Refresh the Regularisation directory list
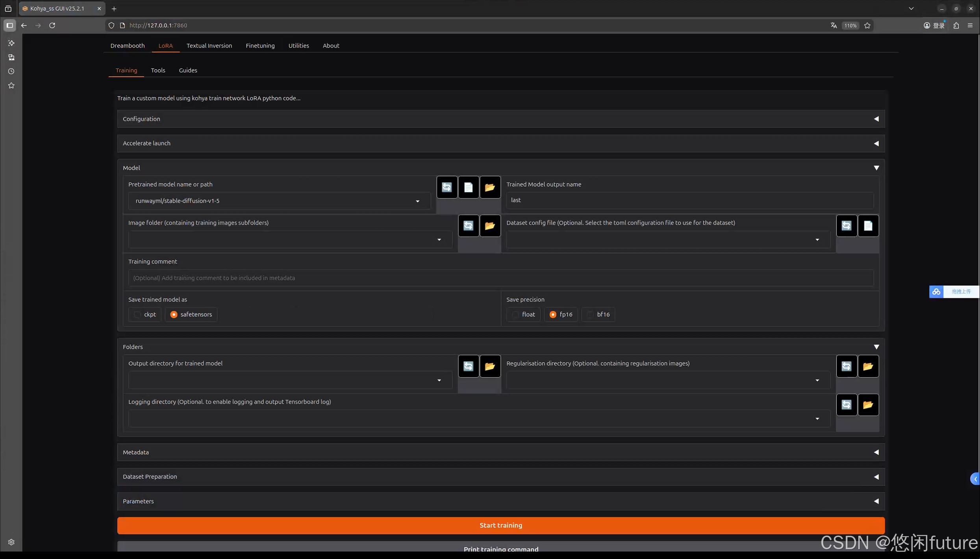 click(846, 366)
